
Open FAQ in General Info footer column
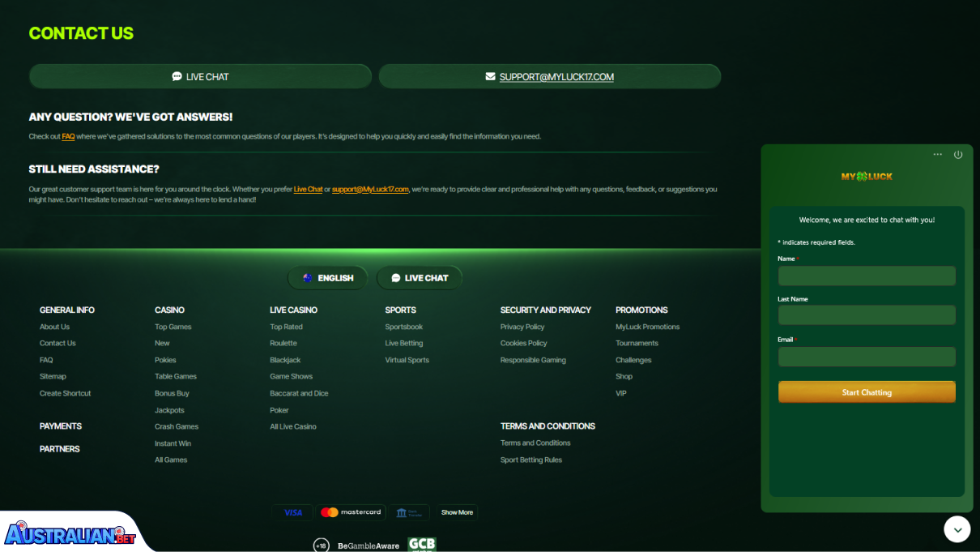click(x=46, y=360)
